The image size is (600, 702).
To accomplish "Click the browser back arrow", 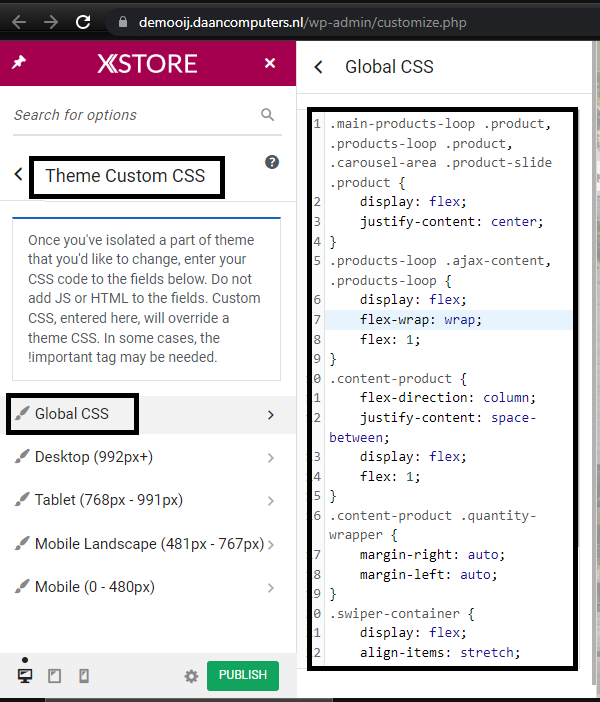I will pos(19,21).
